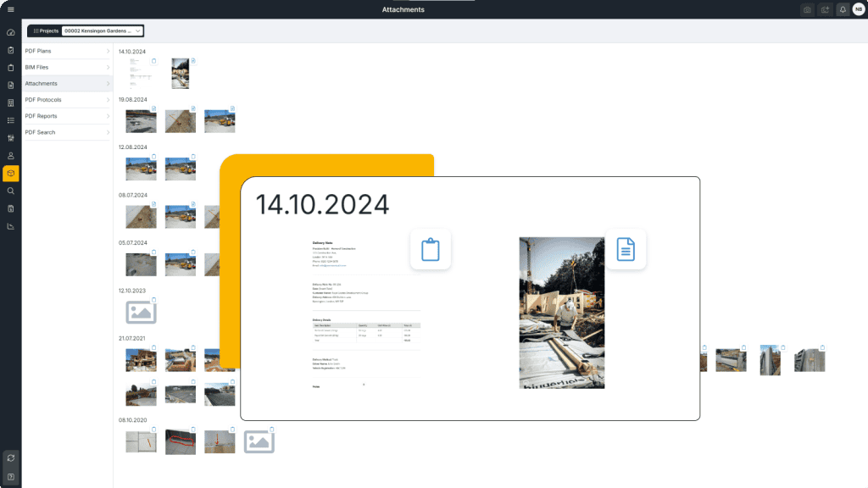Select the search icon in the left sidebar

coord(10,191)
